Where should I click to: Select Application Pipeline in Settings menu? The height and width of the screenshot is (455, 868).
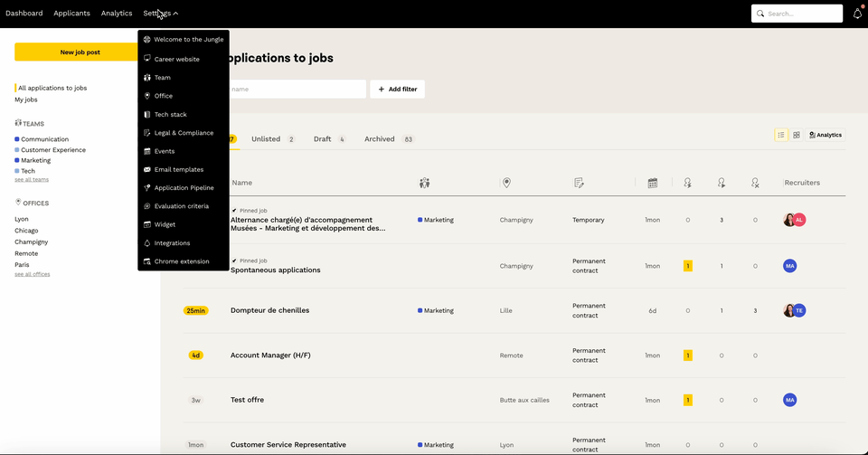pyautogui.click(x=184, y=188)
